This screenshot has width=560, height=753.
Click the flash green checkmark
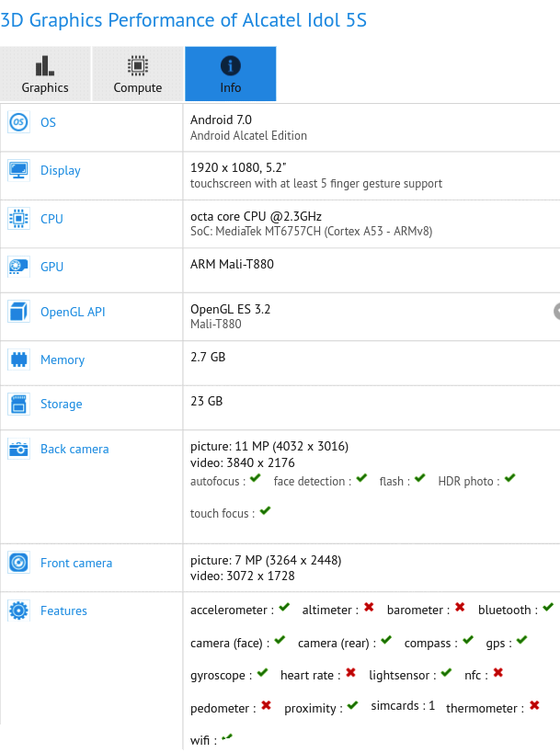(419, 478)
